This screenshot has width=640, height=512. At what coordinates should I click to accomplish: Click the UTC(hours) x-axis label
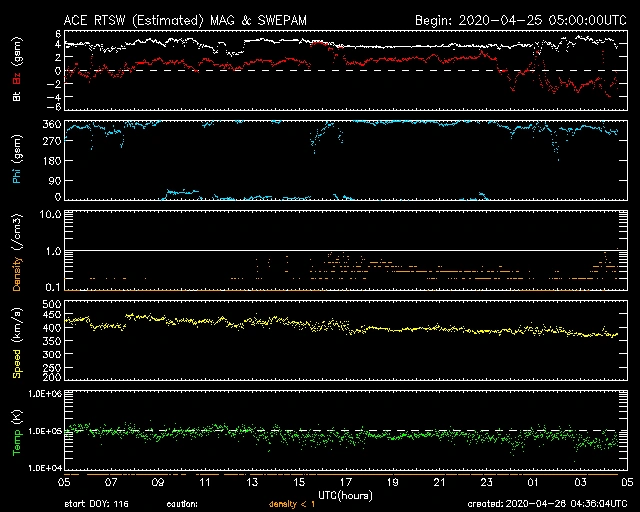[345, 494]
